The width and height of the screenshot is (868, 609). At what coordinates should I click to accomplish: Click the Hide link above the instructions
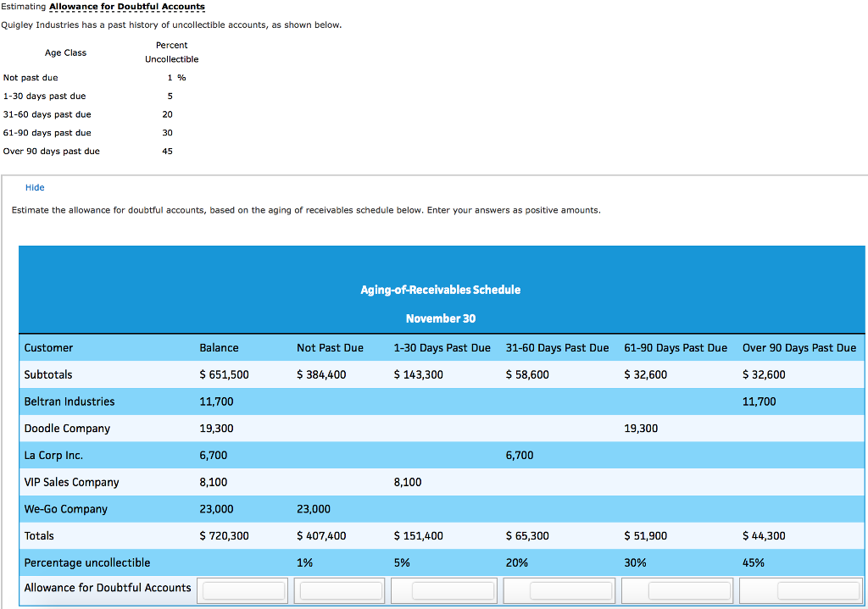click(35, 187)
